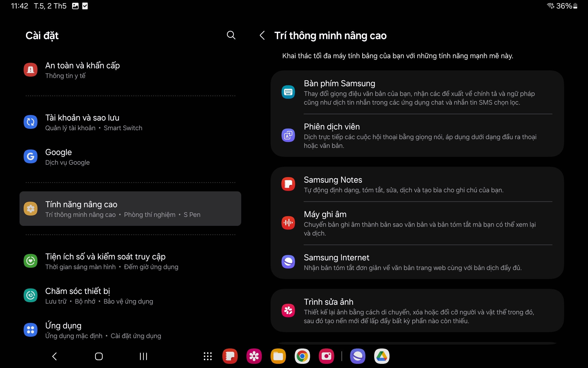Open Chăm sóc thiết bị settings
Image resolution: width=588 pixels, height=368 pixels.
130,296
